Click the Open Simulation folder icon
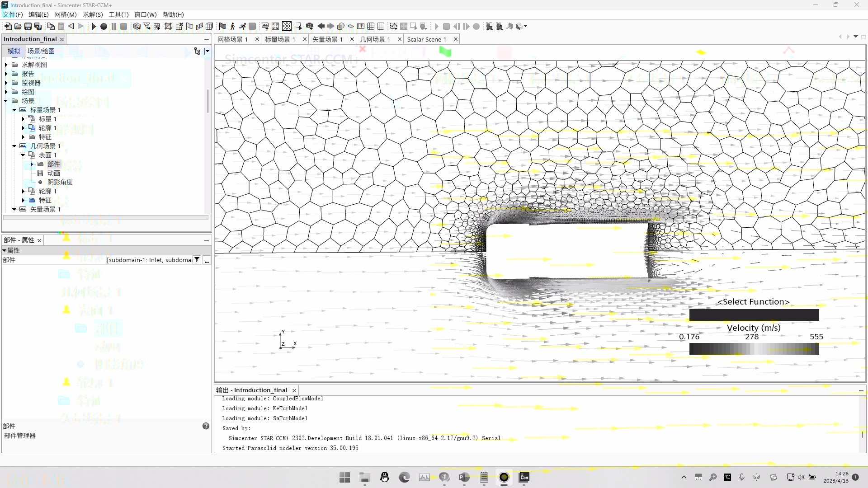Viewport: 868px width, 488px height. [18, 26]
